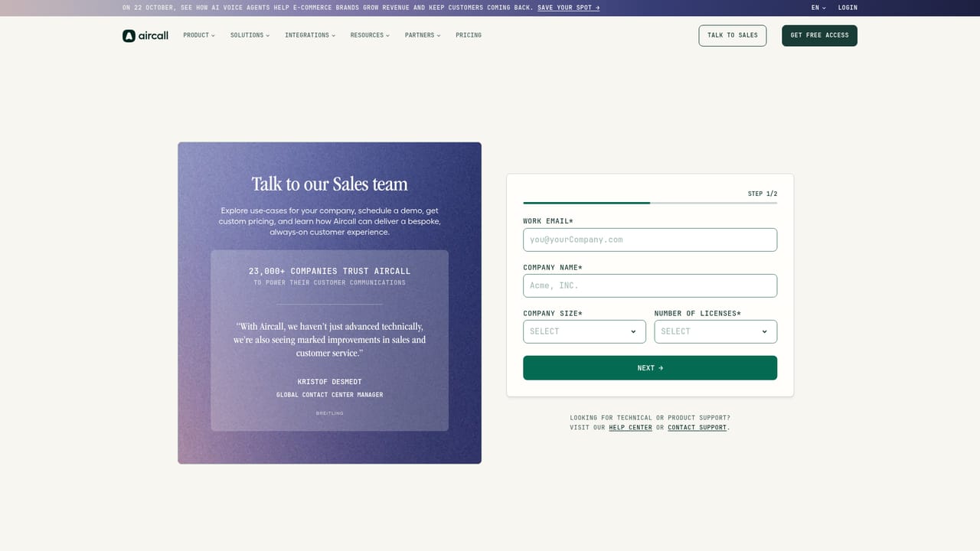Click into the Company Name field
This screenshot has width=980, height=551.
(650, 285)
